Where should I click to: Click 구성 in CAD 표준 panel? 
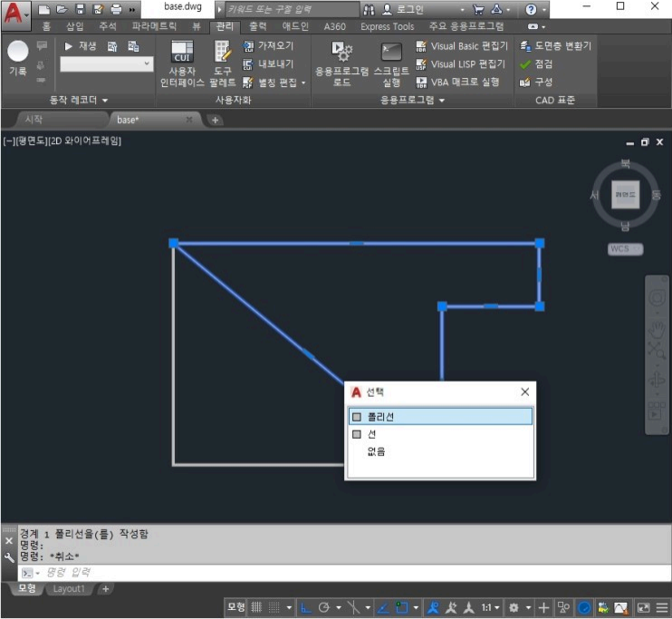(x=536, y=82)
